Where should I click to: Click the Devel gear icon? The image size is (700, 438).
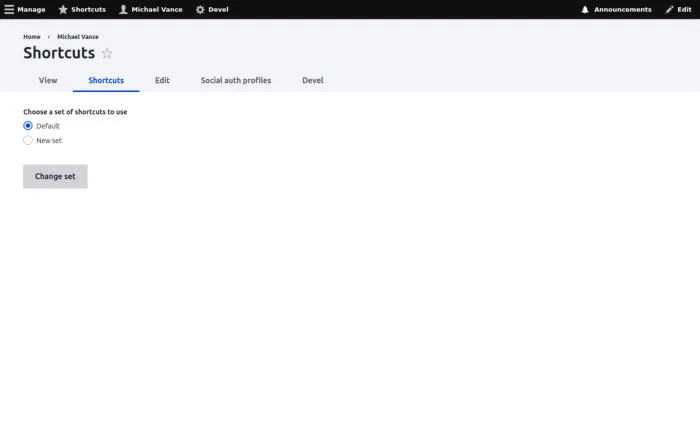tap(200, 9)
